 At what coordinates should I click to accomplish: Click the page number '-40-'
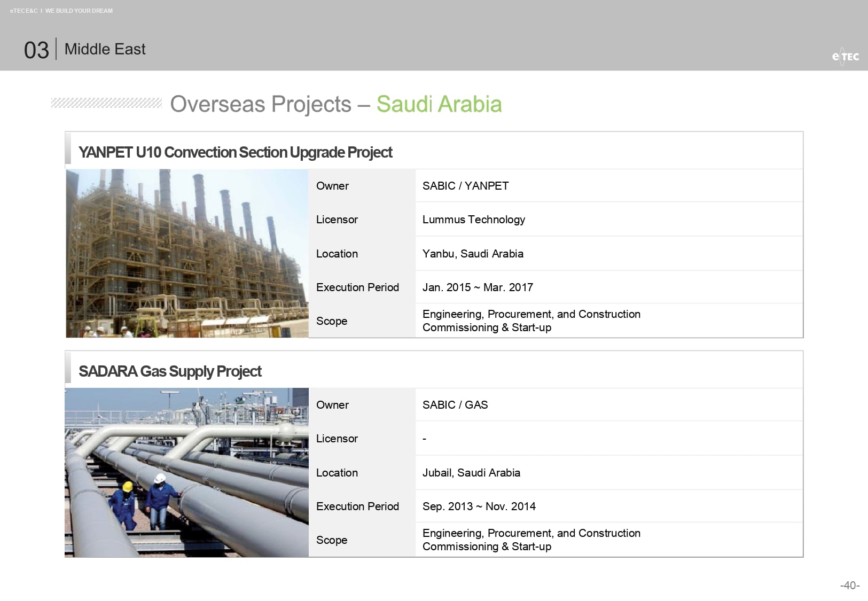click(x=850, y=586)
